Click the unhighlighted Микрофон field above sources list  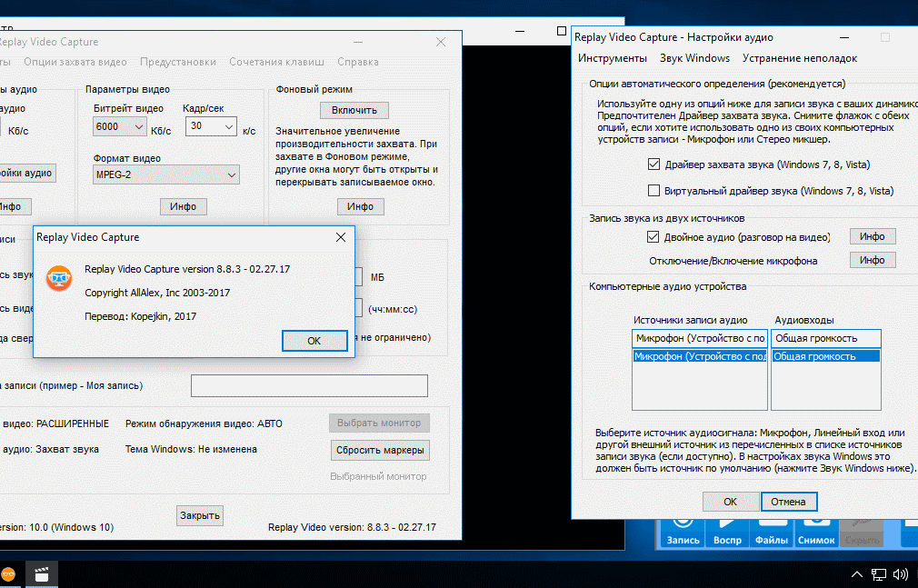700,338
